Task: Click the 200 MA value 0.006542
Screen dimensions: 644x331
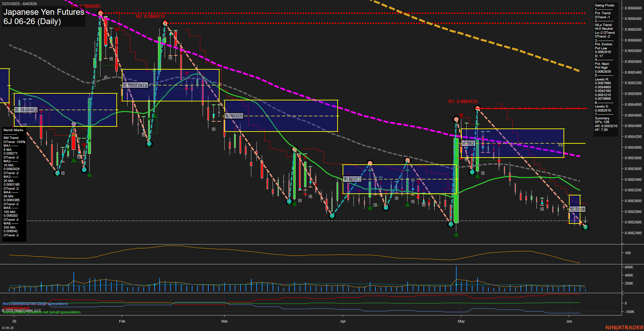Action: [10, 231]
